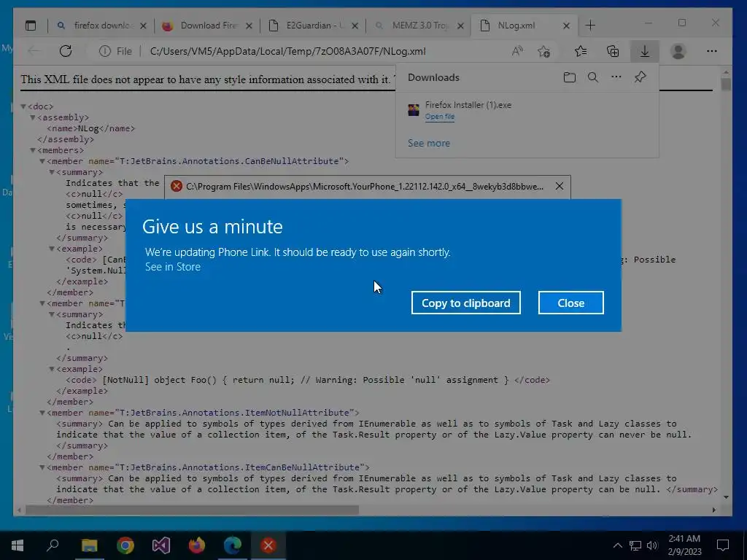Search downloads with magnifier icon
Screen dimensions: 747x560
coord(592,77)
